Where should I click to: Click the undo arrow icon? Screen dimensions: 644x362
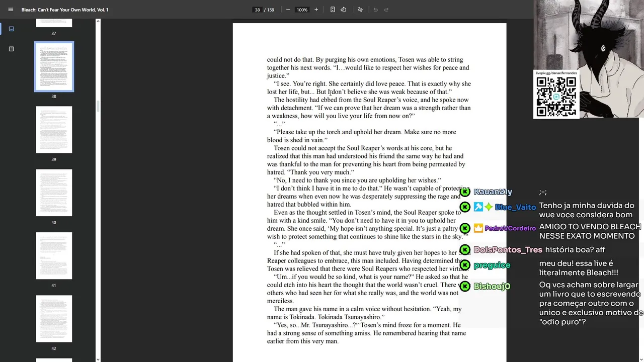click(375, 10)
